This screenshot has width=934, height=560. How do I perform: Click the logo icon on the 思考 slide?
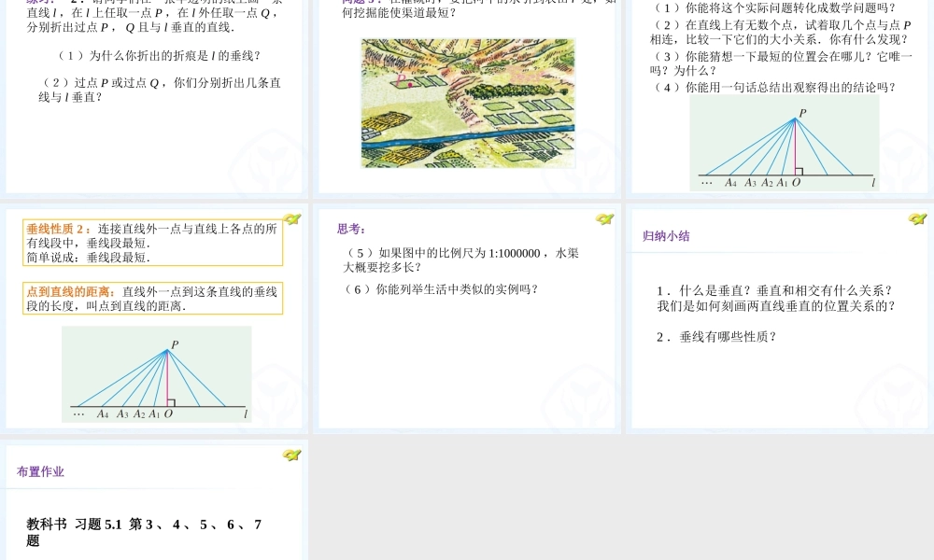(604, 219)
